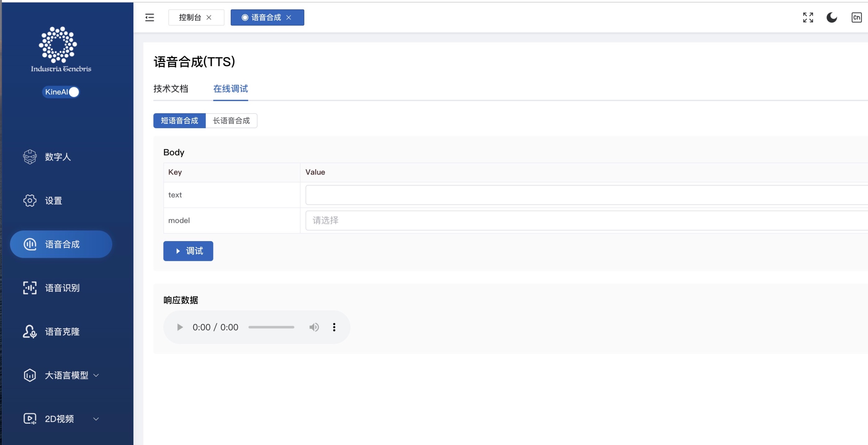Select 长语音合成 mode

click(231, 121)
